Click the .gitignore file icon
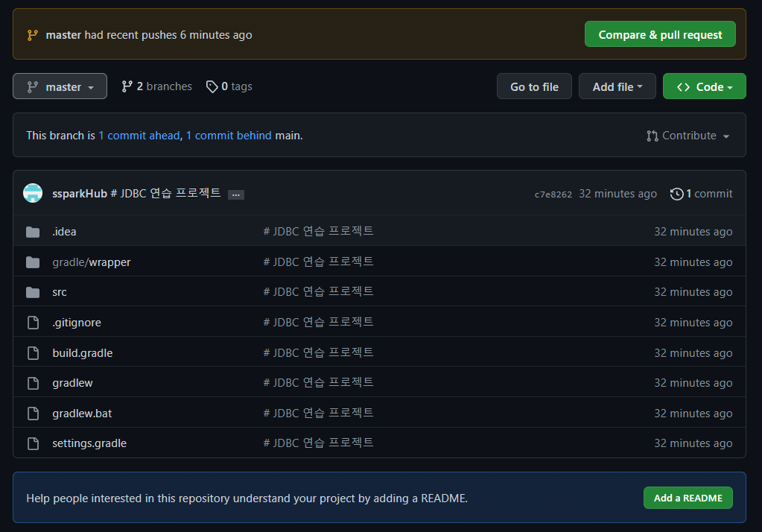 click(x=33, y=323)
